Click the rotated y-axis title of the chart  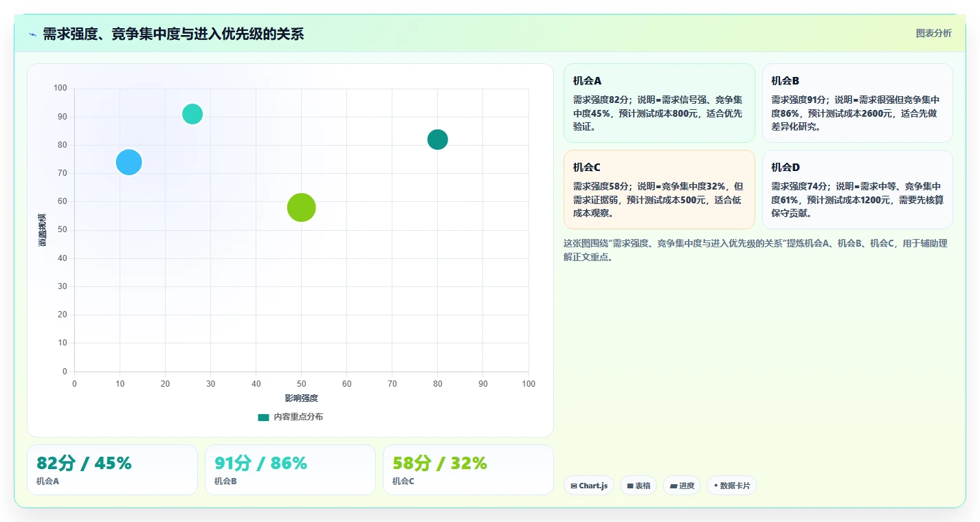[43, 230]
